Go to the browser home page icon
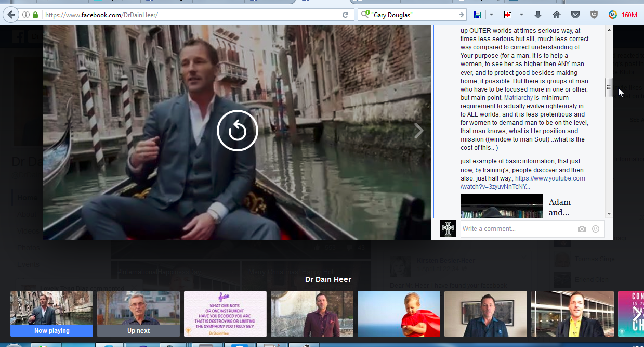Image resolution: width=644 pixels, height=347 pixels. (x=557, y=15)
